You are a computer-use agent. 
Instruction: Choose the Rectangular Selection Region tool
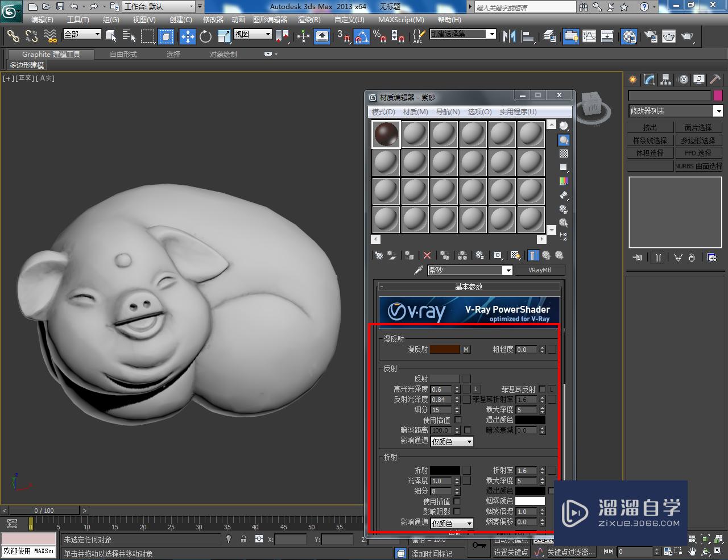click(x=148, y=36)
